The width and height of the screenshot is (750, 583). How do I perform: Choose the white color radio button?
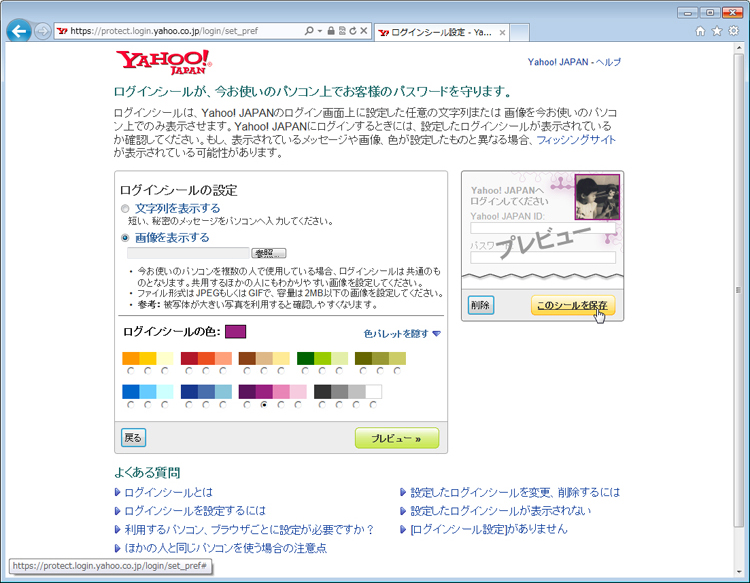point(373,405)
